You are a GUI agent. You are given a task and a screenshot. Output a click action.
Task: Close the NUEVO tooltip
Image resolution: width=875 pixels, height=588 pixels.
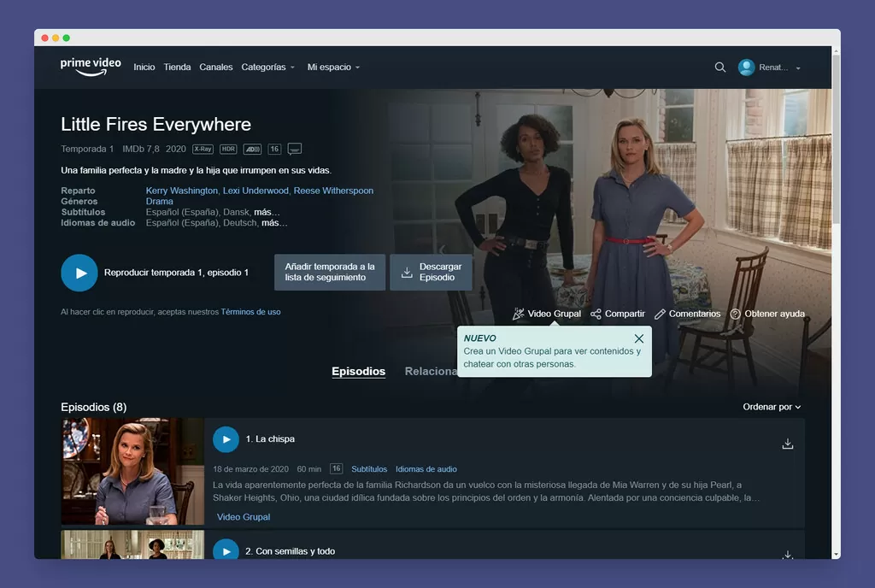[639, 338]
